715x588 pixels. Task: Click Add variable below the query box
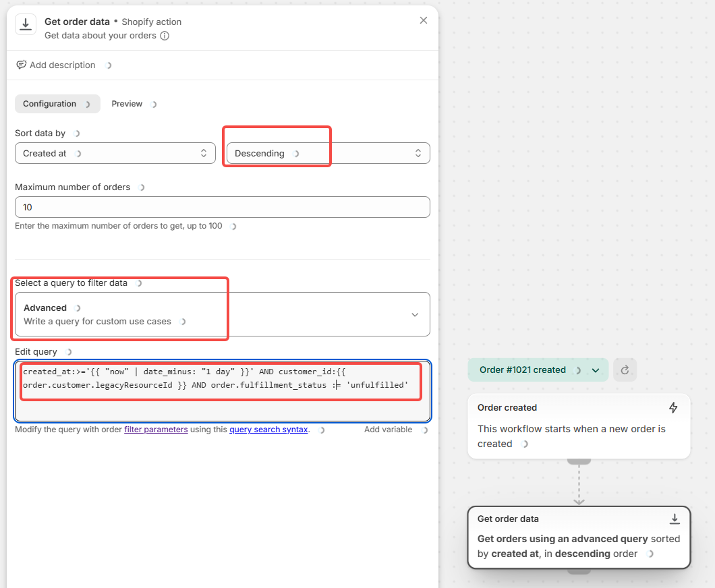pyautogui.click(x=388, y=430)
